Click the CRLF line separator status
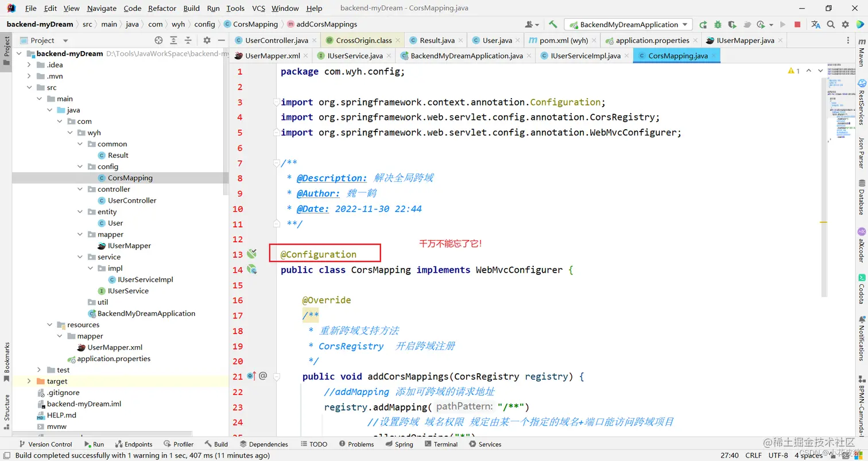 753,455
